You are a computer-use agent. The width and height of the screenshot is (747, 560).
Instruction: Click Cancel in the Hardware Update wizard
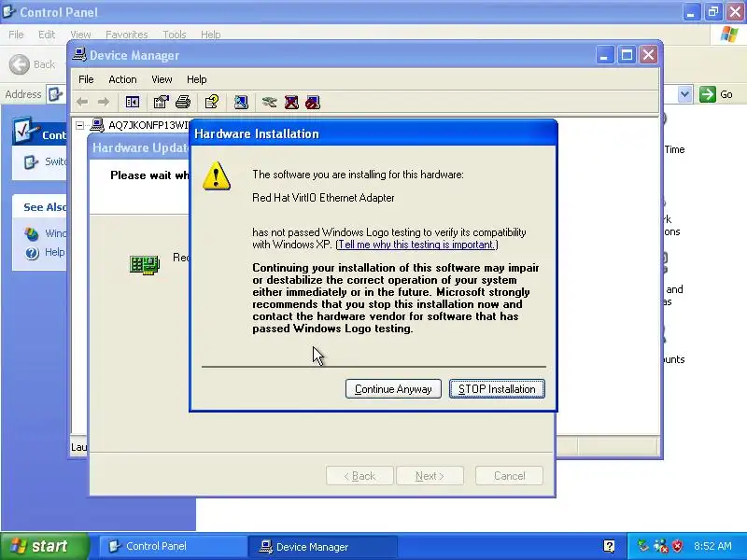pyautogui.click(x=509, y=476)
